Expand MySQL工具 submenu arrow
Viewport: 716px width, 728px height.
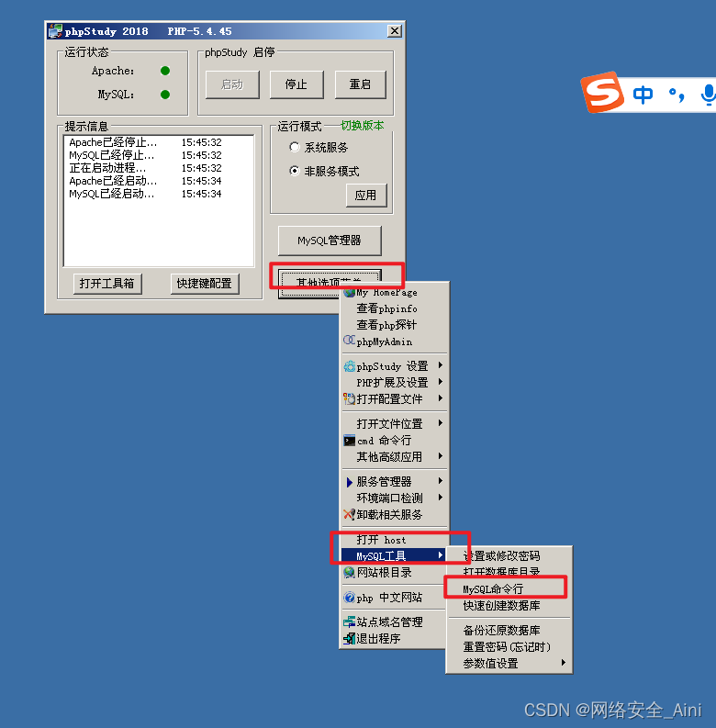point(440,554)
